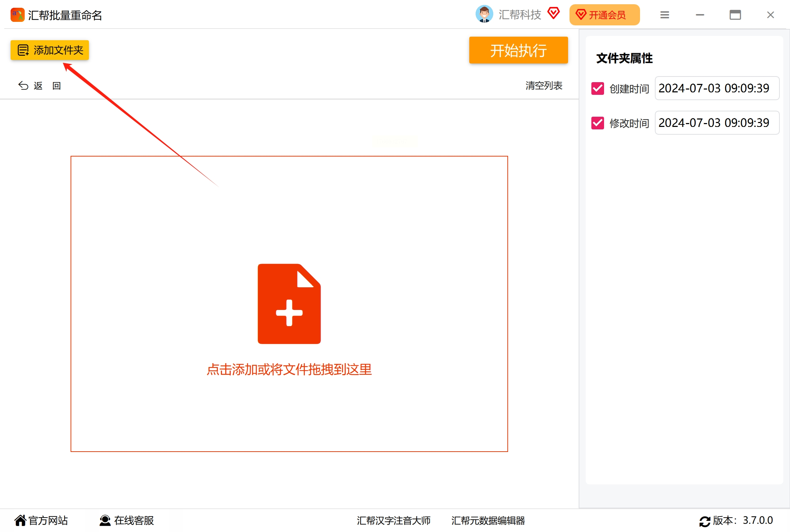This screenshot has height=532, width=790.
Task: Uncheck the 修改时间 checkbox
Action: [x=597, y=123]
